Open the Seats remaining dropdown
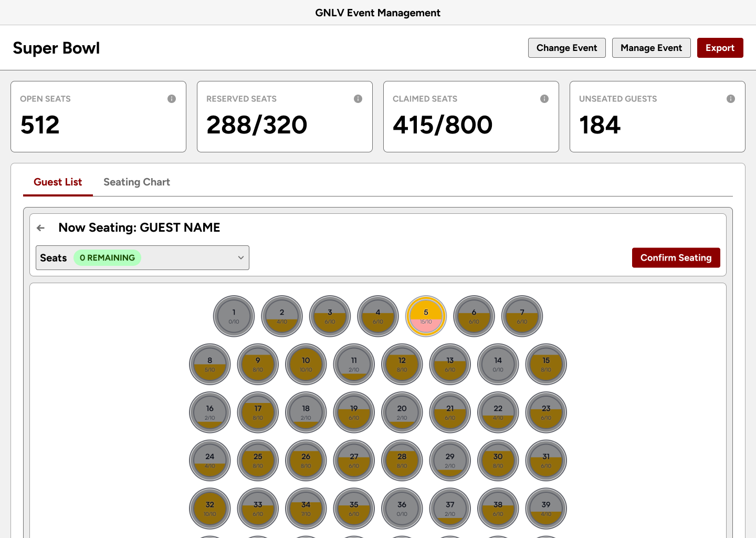Viewport: 756px width, 538px height. tap(142, 258)
